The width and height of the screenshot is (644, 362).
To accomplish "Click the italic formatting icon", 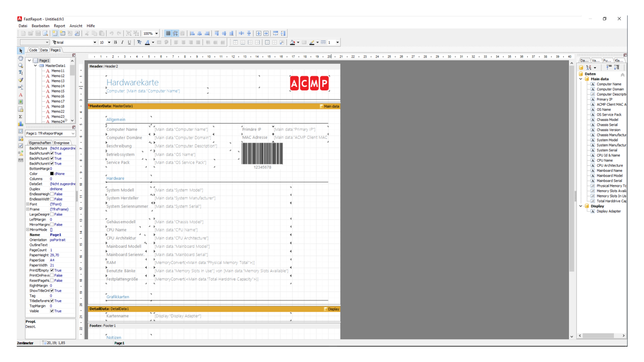I will coord(122,42).
